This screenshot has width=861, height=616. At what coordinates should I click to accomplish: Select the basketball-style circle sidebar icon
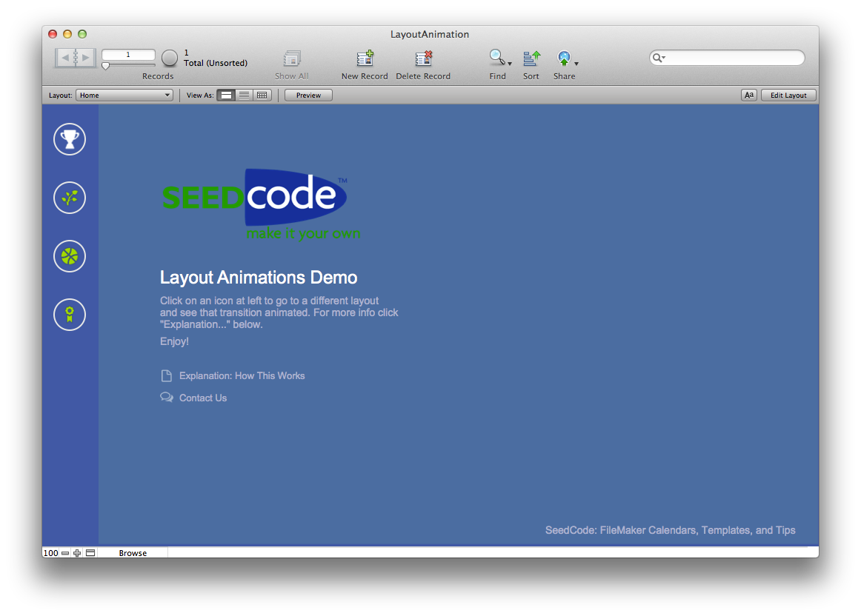[70, 256]
